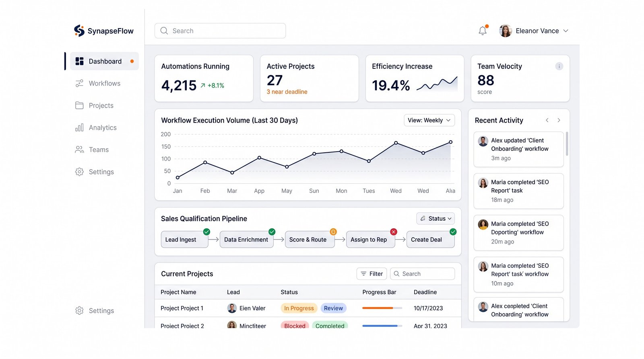
Task: Click the Review status badge
Action: coord(333,308)
